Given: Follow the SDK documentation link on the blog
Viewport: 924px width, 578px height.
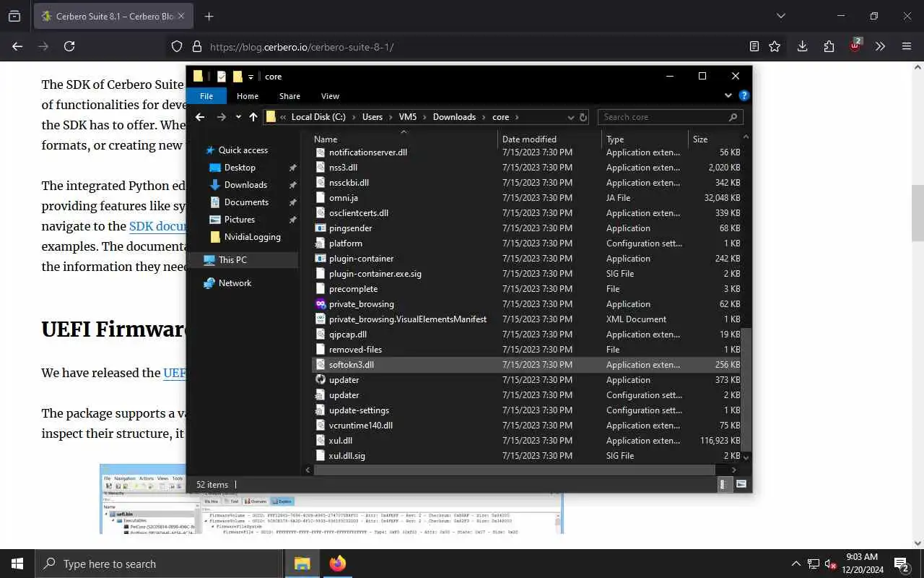Looking at the screenshot, I should coord(157,226).
